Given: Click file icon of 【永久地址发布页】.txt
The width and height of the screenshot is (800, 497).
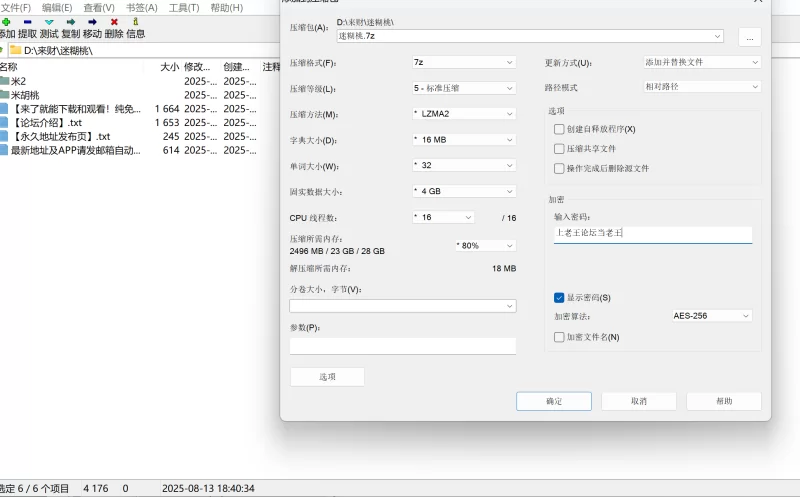Looking at the screenshot, I should [4, 136].
